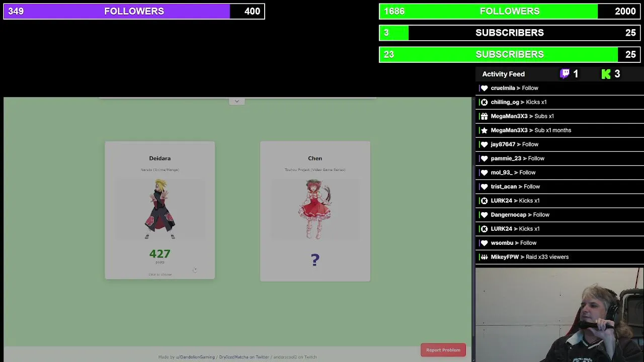Select the Activity Feed heading
Image resolution: width=644 pixels, height=362 pixels.
pyautogui.click(x=503, y=74)
